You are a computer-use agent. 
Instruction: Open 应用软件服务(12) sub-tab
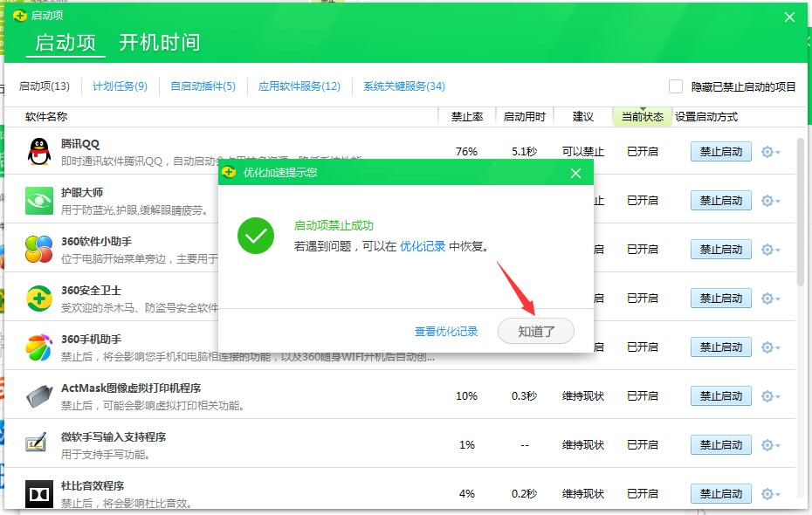(x=299, y=86)
